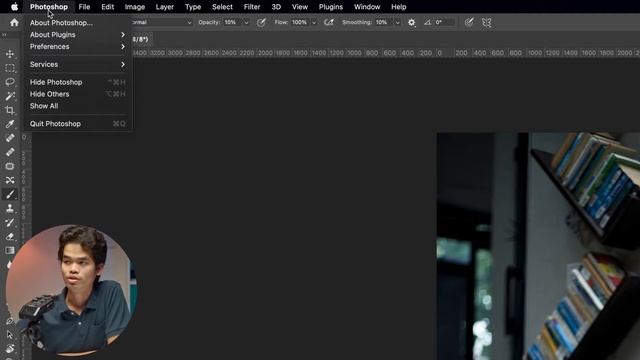The image size is (640, 360).
Task: Select the Crop tool
Action: pyautogui.click(x=10, y=110)
